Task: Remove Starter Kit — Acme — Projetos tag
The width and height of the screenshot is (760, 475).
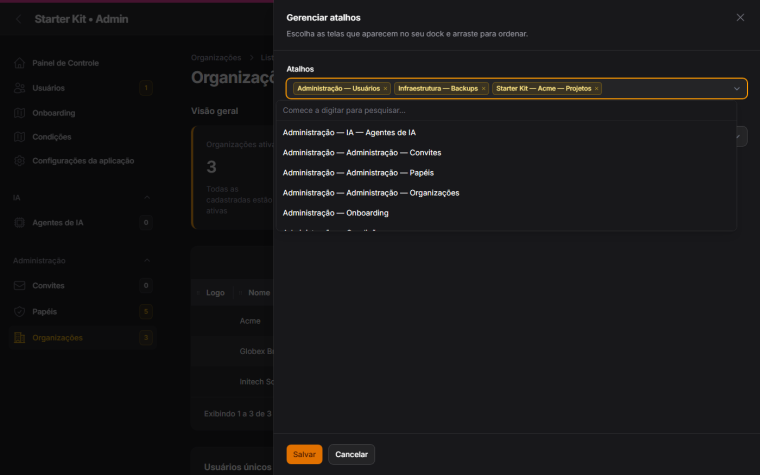Action: click(596, 89)
